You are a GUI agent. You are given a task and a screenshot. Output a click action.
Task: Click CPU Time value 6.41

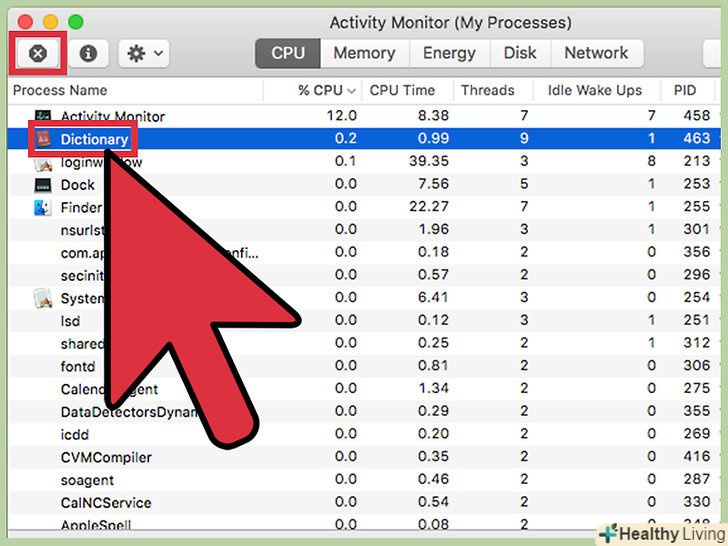[x=433, y=298]
